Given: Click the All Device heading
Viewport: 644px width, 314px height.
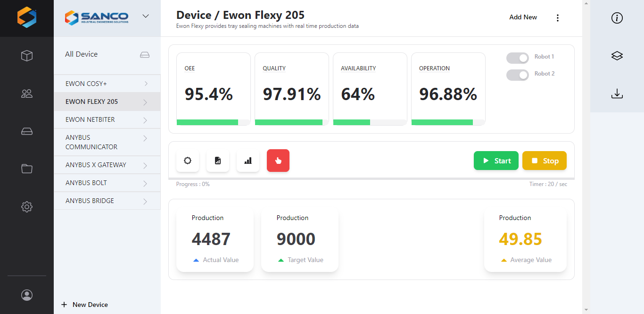Looking at the screenshot, I should tap(81, 54).
